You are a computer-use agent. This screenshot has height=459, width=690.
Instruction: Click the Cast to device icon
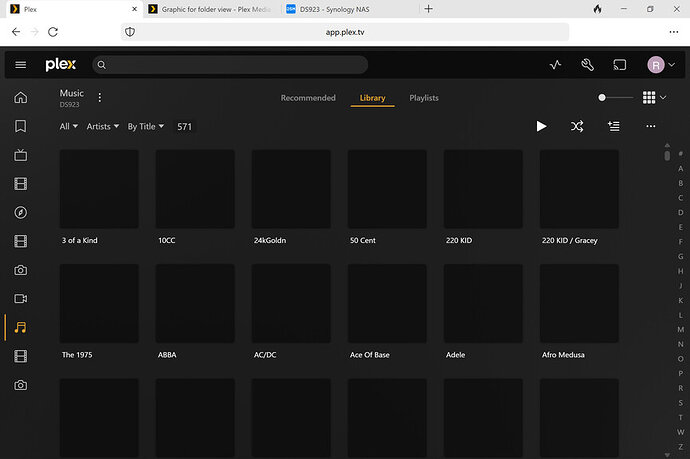[620, 65]
